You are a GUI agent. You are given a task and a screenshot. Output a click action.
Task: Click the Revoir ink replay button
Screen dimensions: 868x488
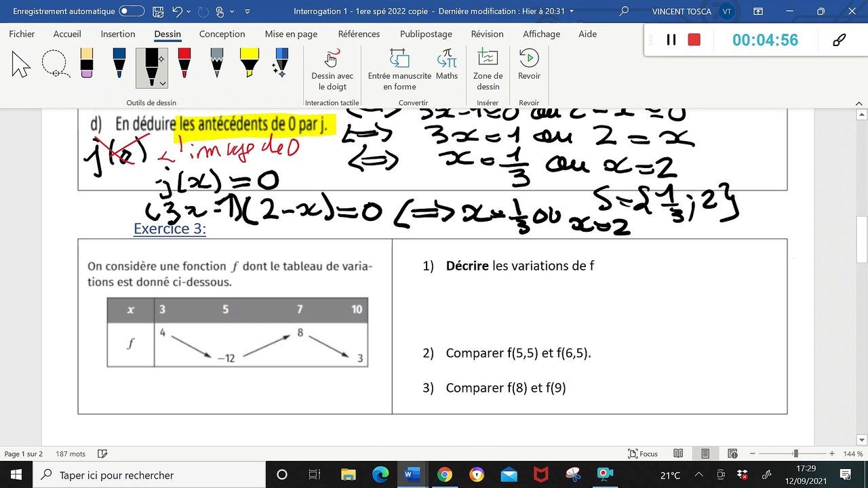tap(529, 65)
